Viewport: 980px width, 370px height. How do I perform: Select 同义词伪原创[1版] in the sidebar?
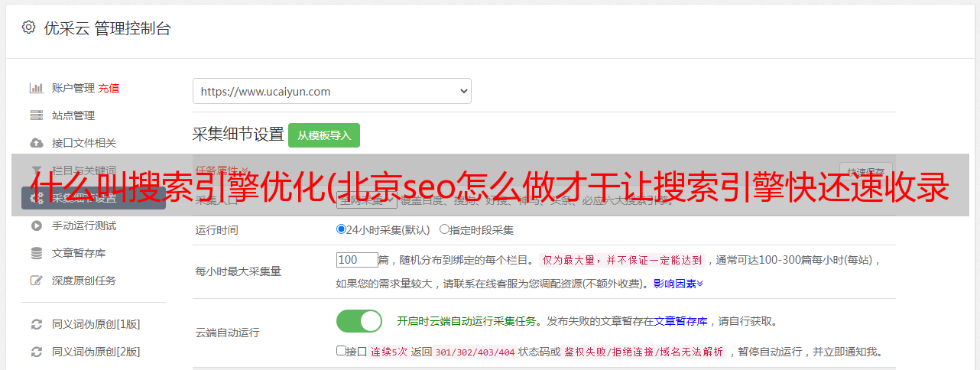96,324
